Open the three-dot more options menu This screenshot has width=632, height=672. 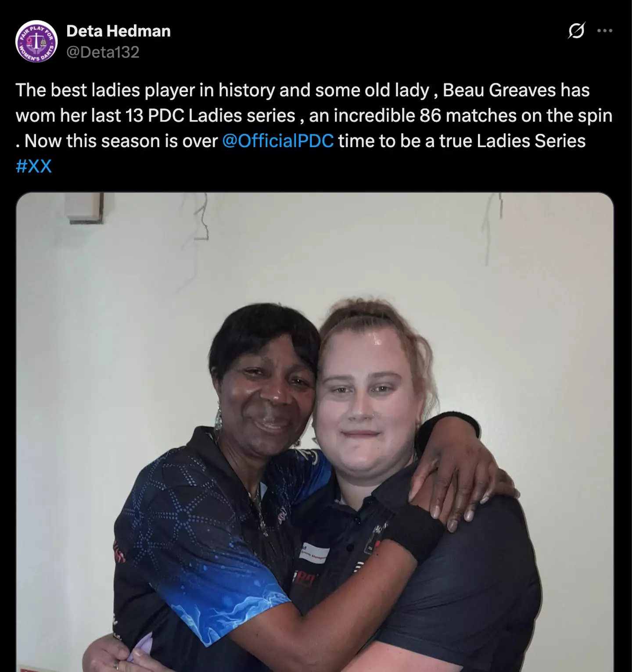[605, 31]
